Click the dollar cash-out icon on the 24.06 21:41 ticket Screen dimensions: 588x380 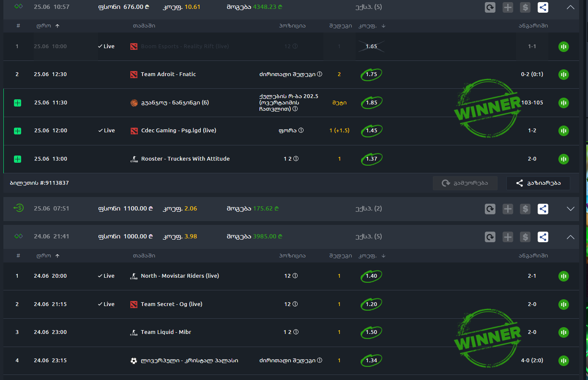coord(525,237)
